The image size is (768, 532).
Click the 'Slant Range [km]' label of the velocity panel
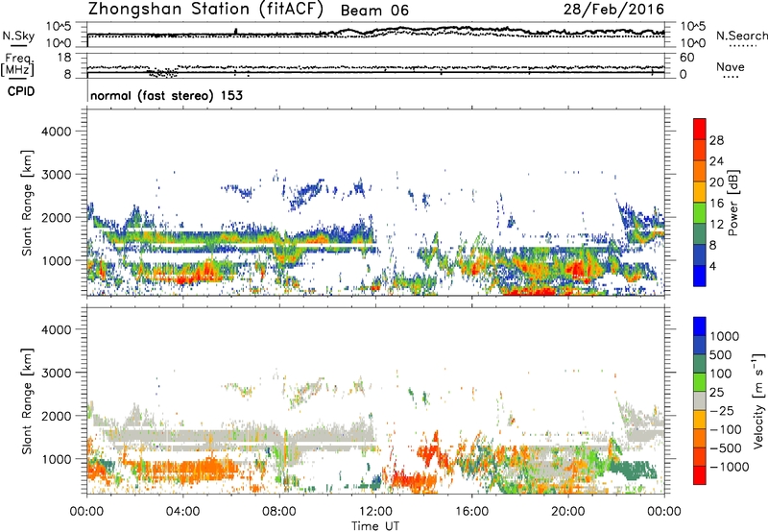27,400
